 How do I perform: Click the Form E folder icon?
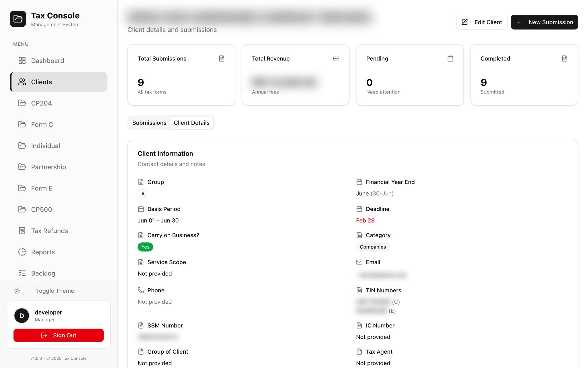[22, 188]
